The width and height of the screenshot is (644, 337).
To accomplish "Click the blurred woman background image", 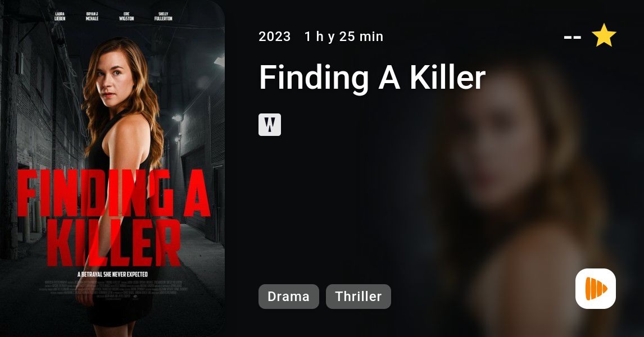I will [x=514, y=197].
